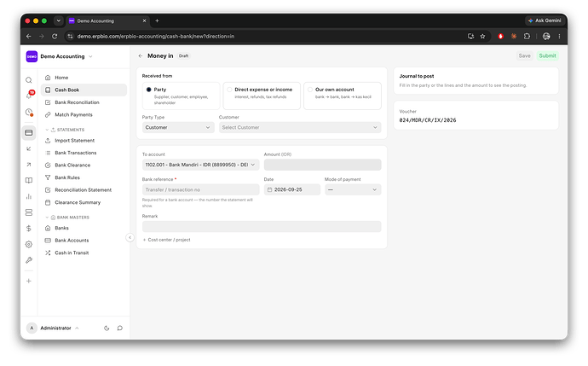Open the Chrome tab list chevron

(x=59, y=21)
